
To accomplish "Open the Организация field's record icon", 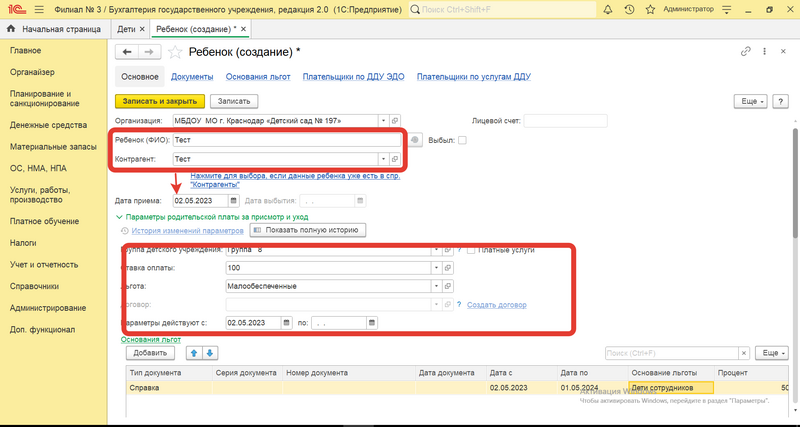I will pos(395,121).
